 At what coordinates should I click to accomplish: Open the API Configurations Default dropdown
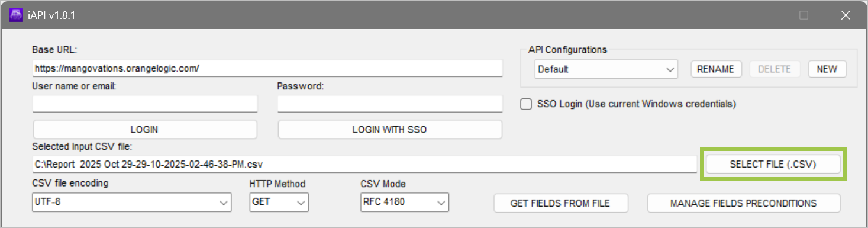[x=606, y=69]
